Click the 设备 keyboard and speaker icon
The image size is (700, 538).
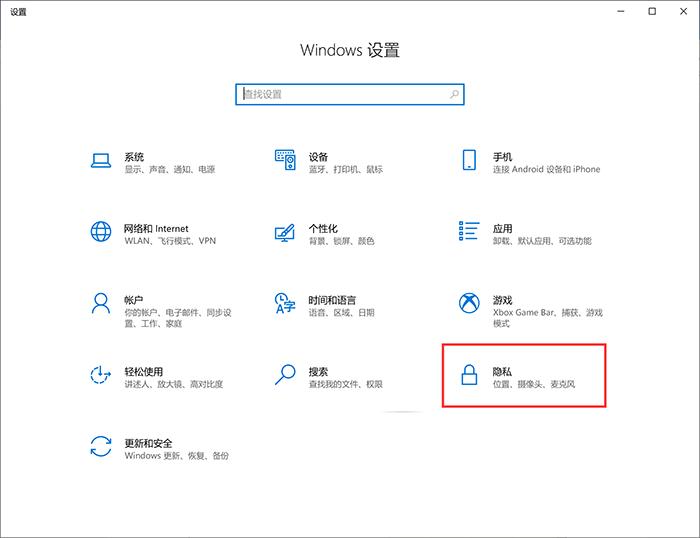(x=285, y=160)
